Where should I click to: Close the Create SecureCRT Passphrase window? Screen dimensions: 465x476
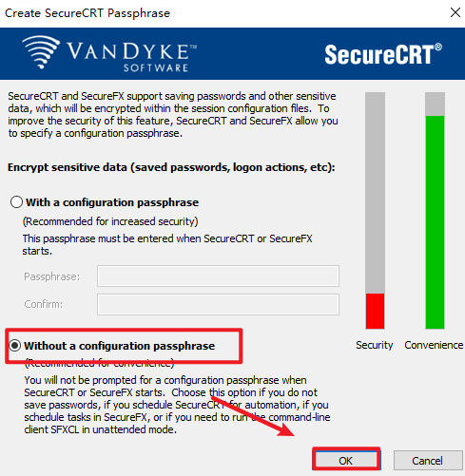[x=455, y=13]
